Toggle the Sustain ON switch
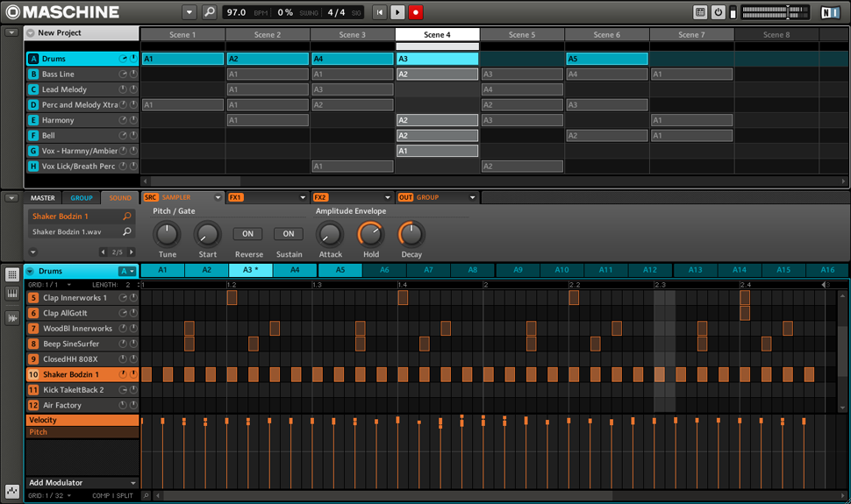The height and width of the screenshot is (504, 851). (x=288, y=234)
